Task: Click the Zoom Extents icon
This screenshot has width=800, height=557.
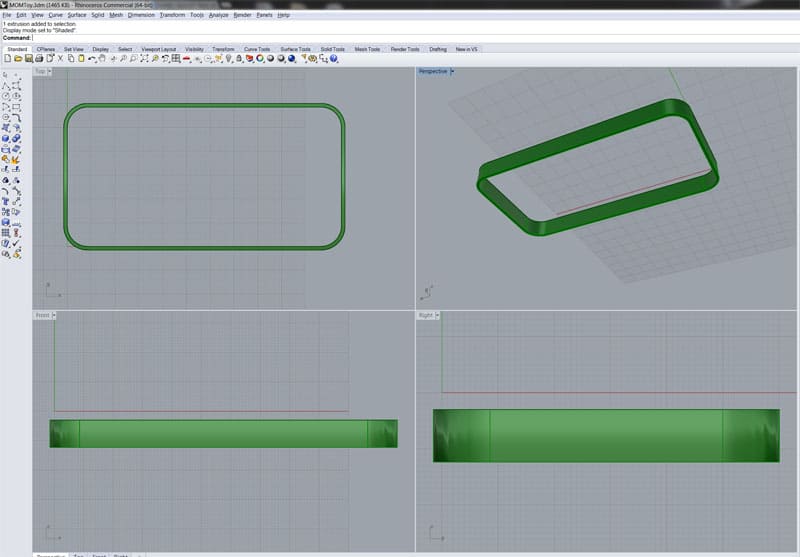Action: tap(144, 59)
